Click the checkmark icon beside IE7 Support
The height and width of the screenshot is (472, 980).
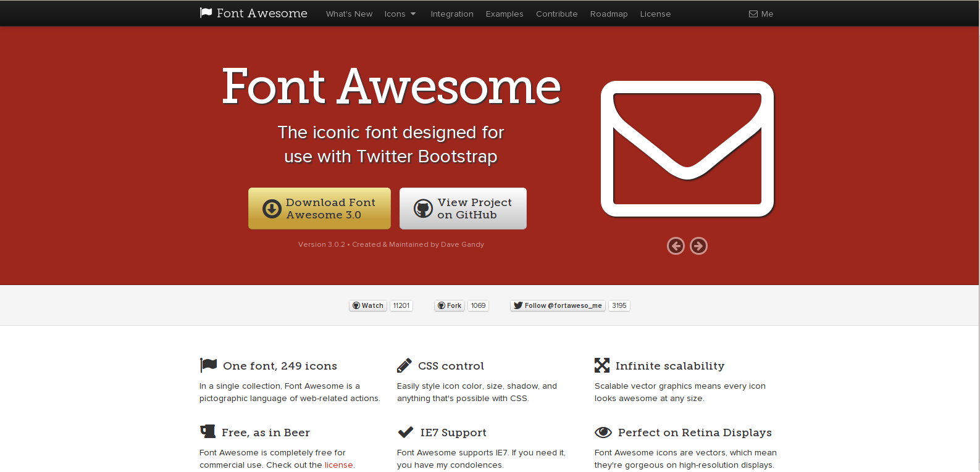406,432
